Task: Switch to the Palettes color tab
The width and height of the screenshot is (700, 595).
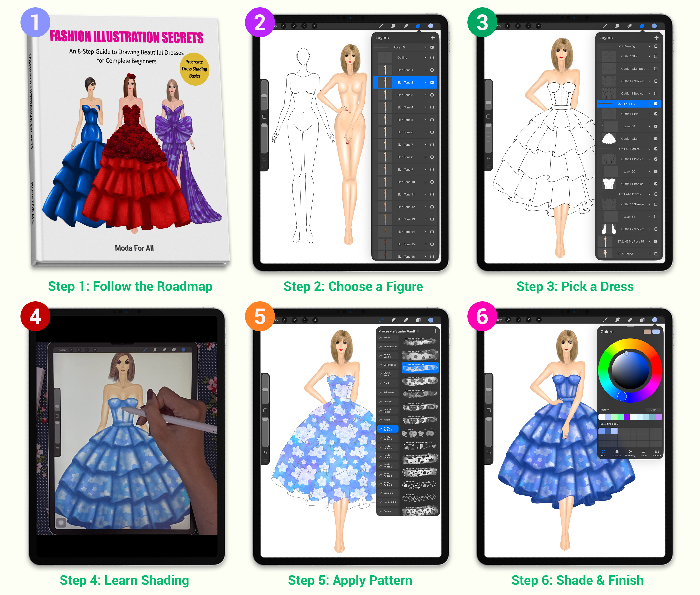Action: click(x=657, y=453)
